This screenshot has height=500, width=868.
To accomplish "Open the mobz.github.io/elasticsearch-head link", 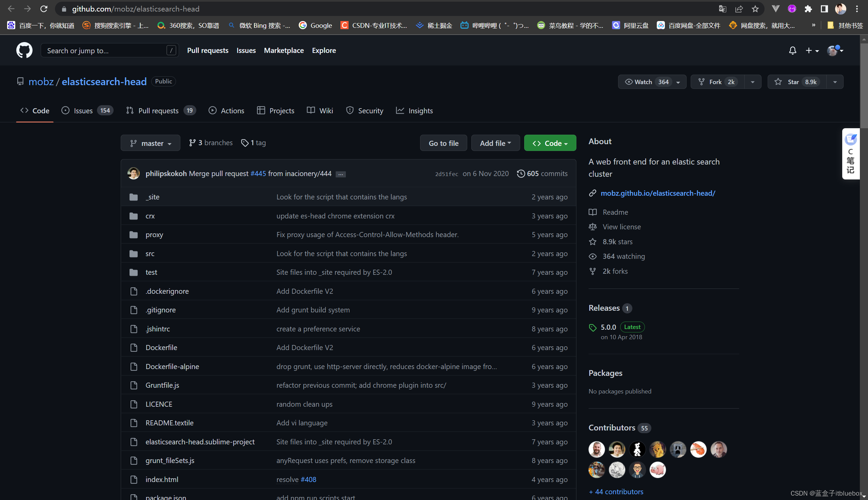I will [657, 193].
